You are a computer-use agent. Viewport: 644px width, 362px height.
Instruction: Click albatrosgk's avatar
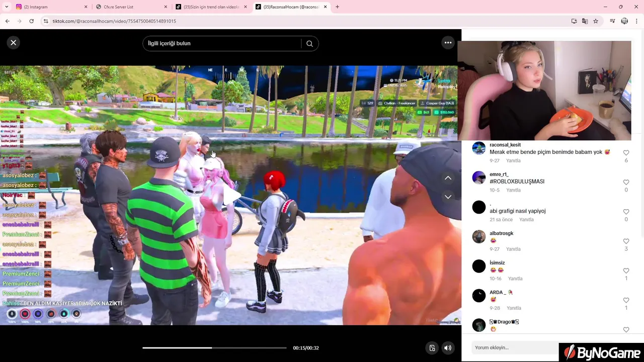click(x=479, y=237)
